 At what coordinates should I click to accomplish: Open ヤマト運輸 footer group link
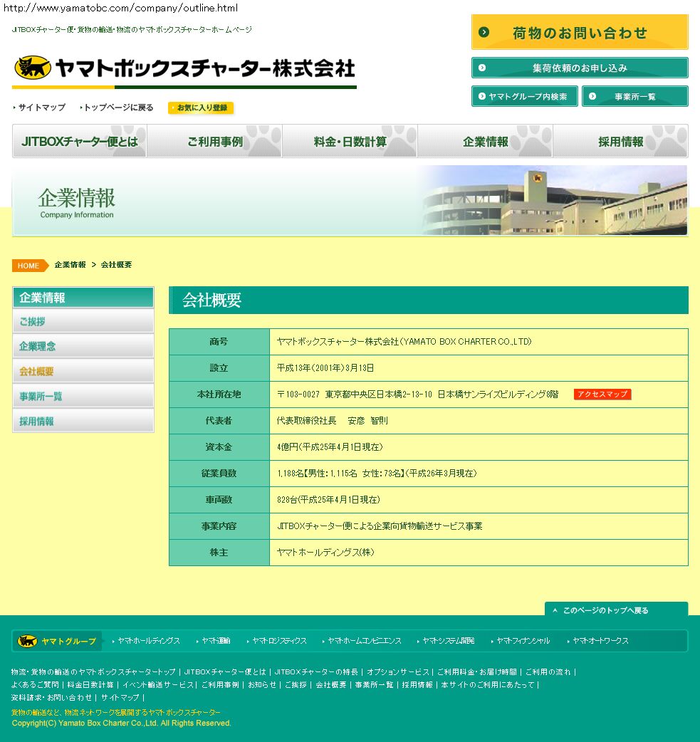215,641
